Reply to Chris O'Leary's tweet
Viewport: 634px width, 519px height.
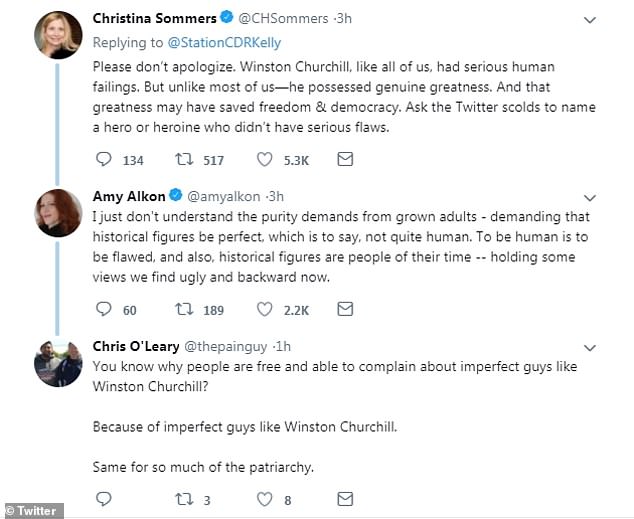(103, 498)
